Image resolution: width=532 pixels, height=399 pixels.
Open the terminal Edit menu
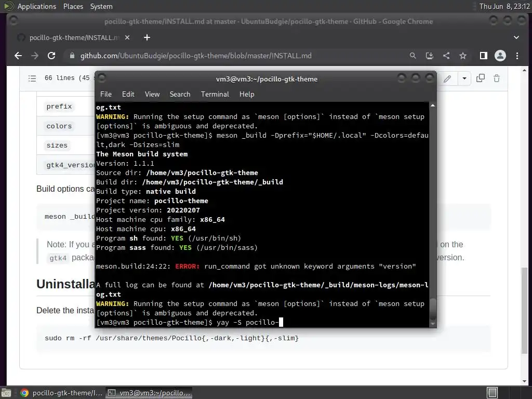click(x=128, y=95)
